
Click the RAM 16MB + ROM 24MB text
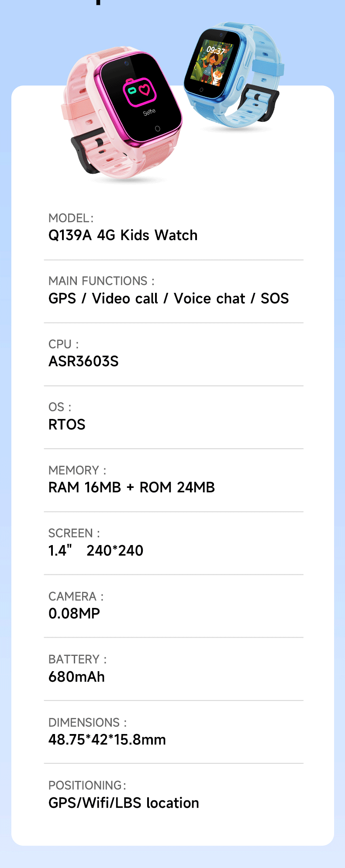(x=131, y=487)
